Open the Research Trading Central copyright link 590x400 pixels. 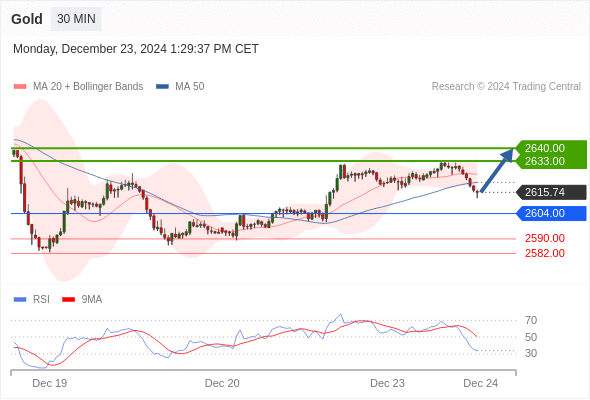506,87
